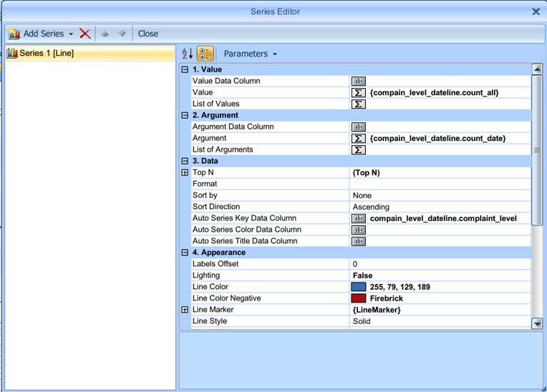Collapse the 2. Argument section

(185, 115)
